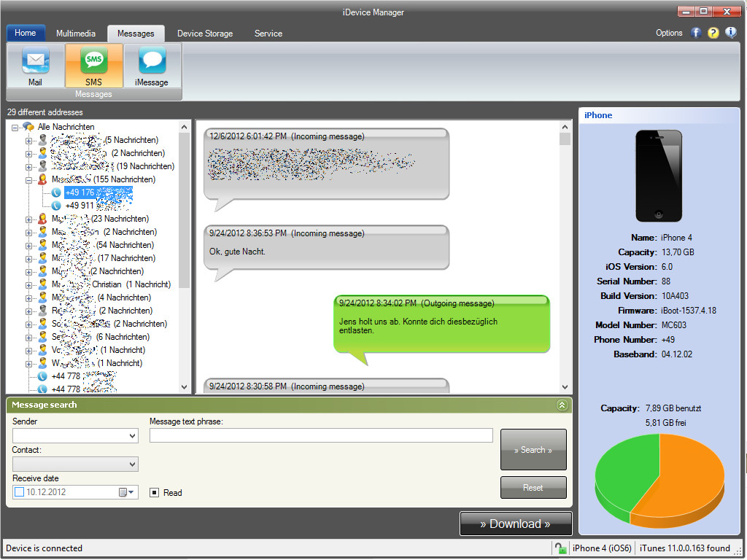This screenshot has height=560, width=747.
Task: Click the yellow question mark help icon
Action: [713, 32]
